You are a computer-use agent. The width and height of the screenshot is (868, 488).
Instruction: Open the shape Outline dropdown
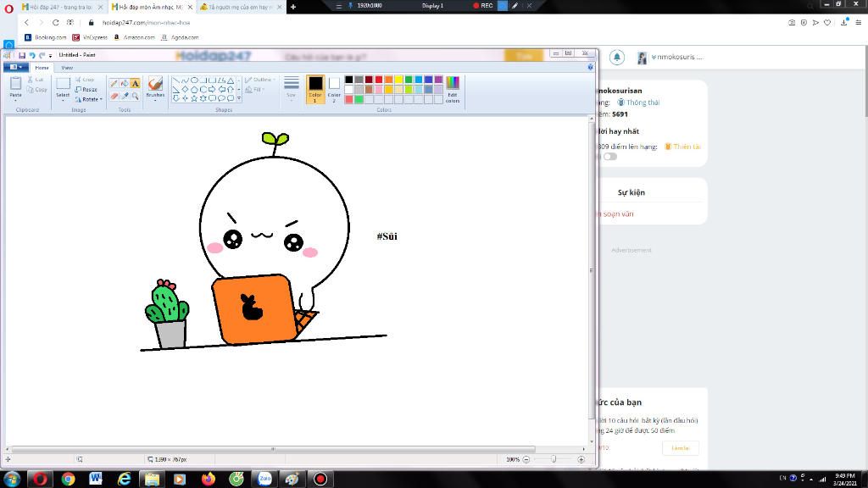pyautogui.click(x=260, y=80)
